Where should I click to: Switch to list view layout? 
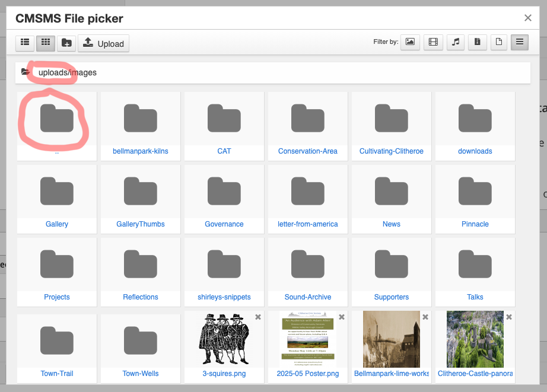pos(25,43)
